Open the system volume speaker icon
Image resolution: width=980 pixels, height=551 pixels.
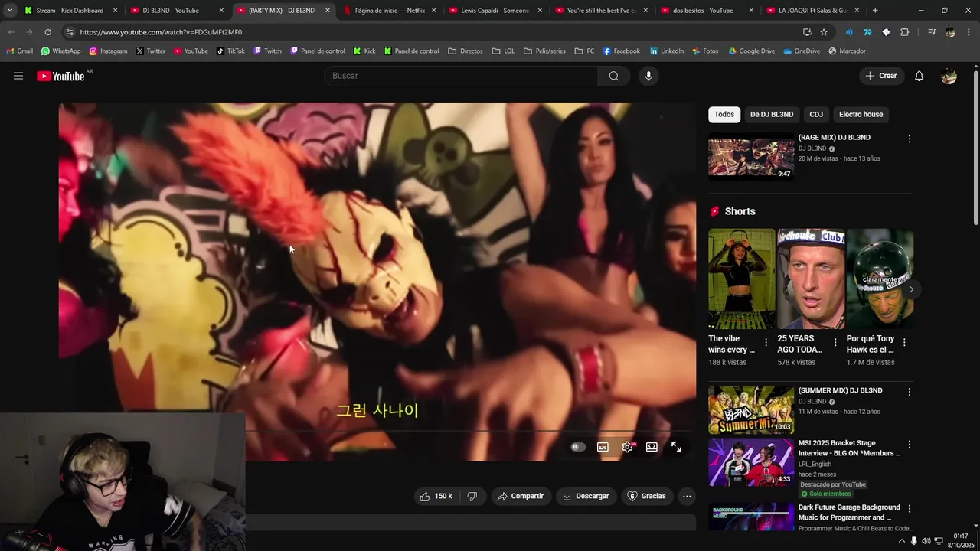pyautogui.click(x=926, y=541)
